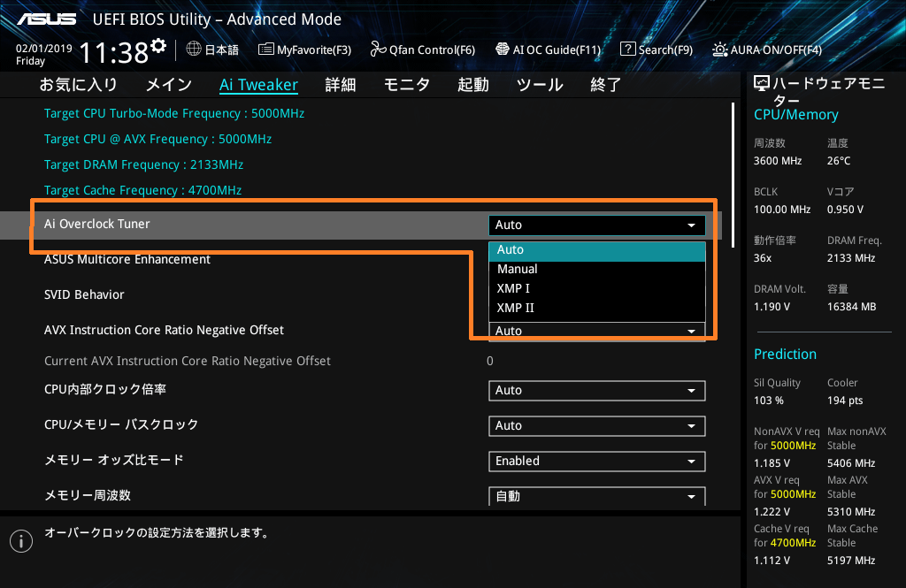This screenshot has width=906, height=588.
Task: Click the メモリー周波数 label
Action: click(88, 495)
